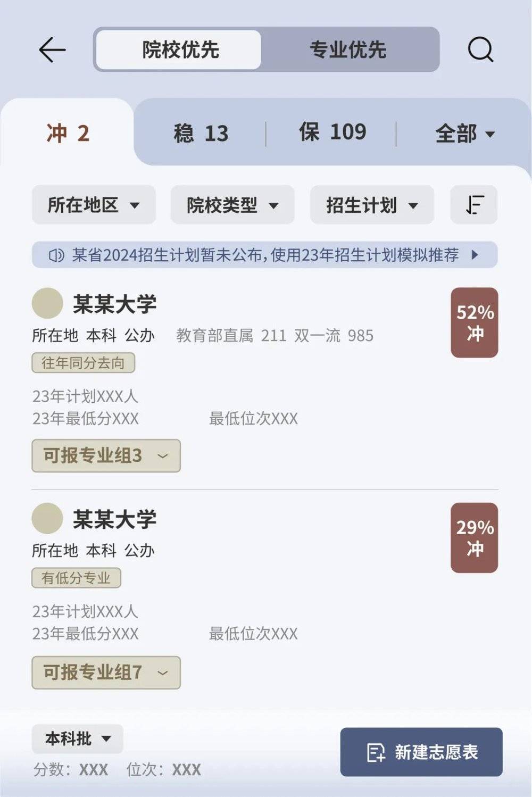Open the 院校类型 filter dropdown
532x797 pixels.
point(232,205)
